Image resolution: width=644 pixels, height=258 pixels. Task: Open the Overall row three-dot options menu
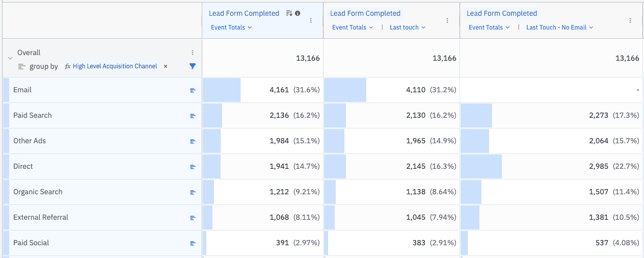(x=193, y=53)
